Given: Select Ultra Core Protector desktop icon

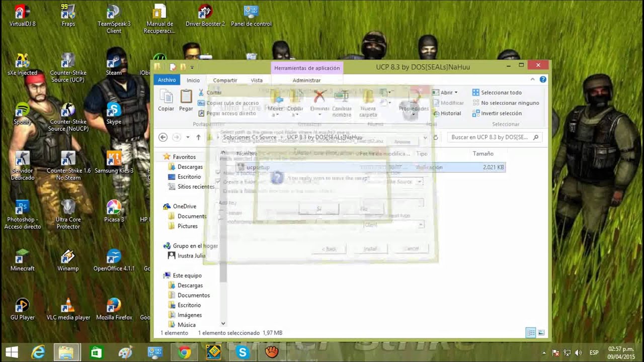Looking at the screenshot, I should (x=68, y=215).
